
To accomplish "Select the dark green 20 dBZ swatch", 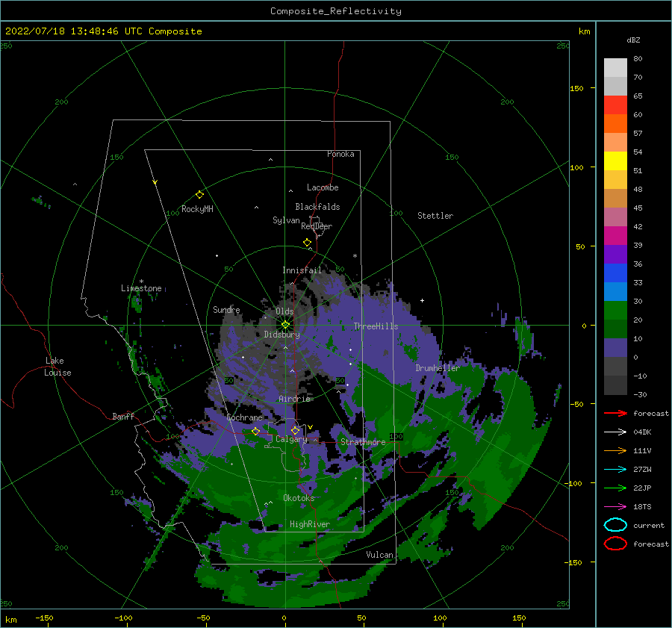I will click(615, 329).
